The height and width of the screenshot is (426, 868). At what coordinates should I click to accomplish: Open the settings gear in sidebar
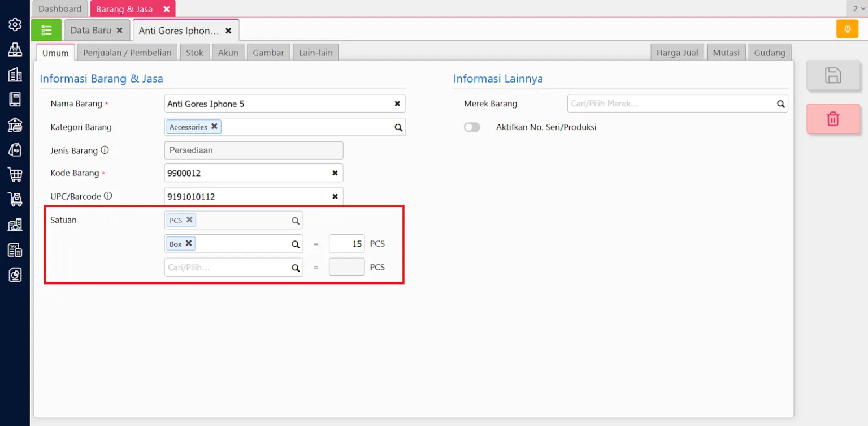(x=15, y=24)
